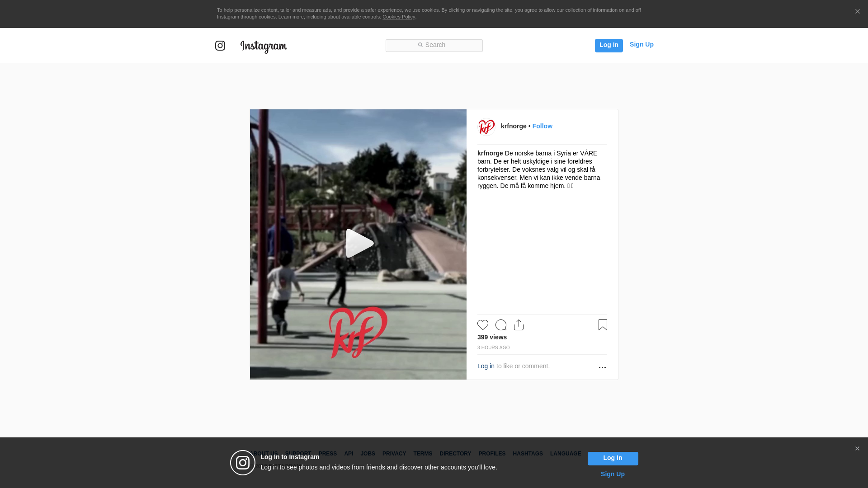Save the post with bookmark icon

pyautogui.click(x=603, y=325)
